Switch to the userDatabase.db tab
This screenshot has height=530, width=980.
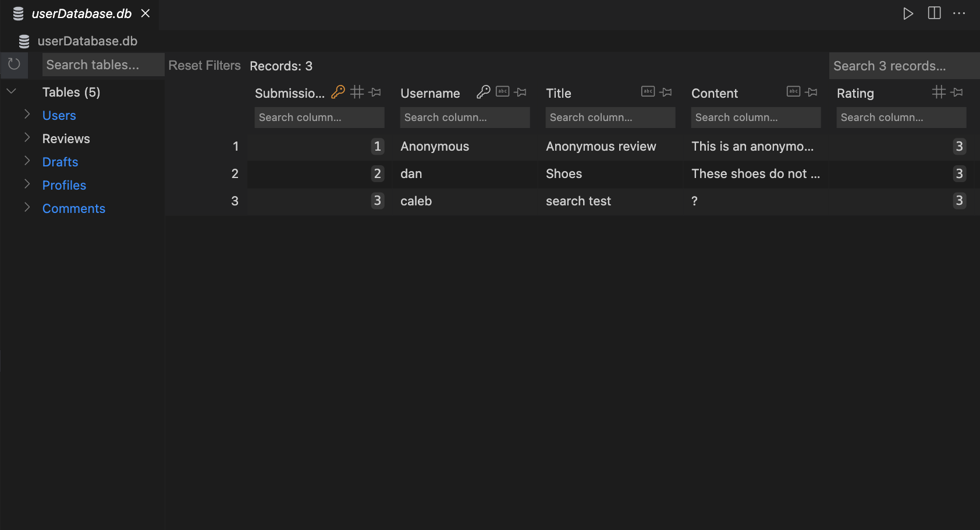click(82, 13)
